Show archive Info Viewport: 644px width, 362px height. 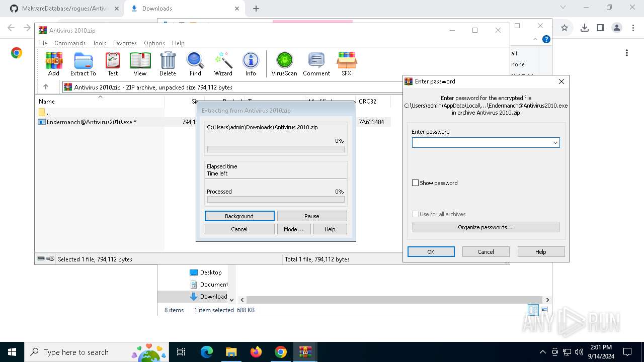coord(251,64)
